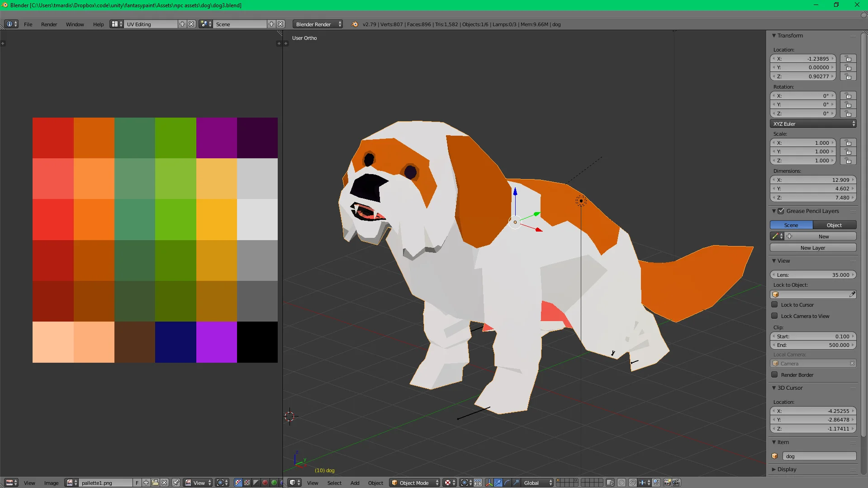Open the File menu

[28, 24]
